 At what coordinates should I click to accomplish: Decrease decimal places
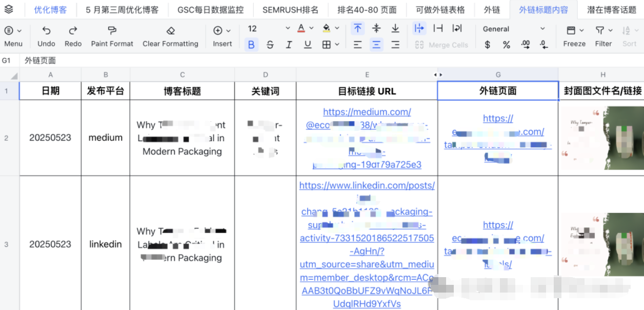(x=545, y=45)
